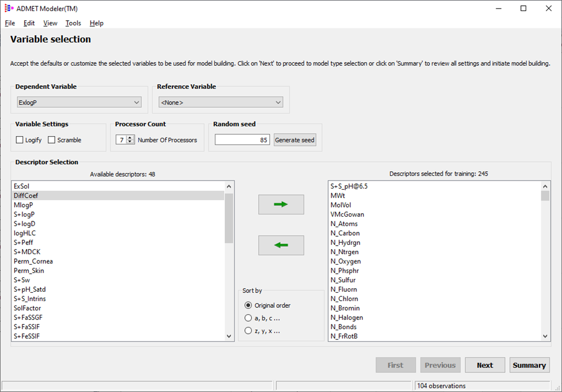This screenshot has height=392, width=562.
Task: Click selected descriptors scrollbar up arrow
Action: 545,186
